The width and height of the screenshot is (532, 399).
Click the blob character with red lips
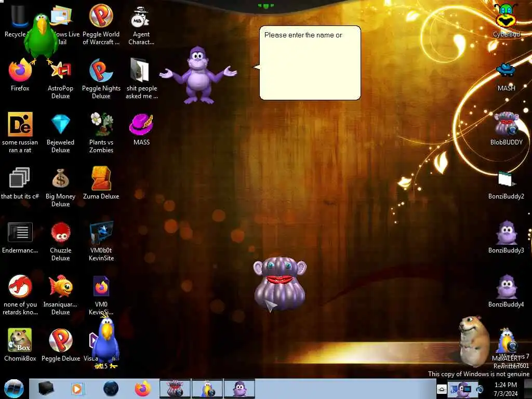280,284
